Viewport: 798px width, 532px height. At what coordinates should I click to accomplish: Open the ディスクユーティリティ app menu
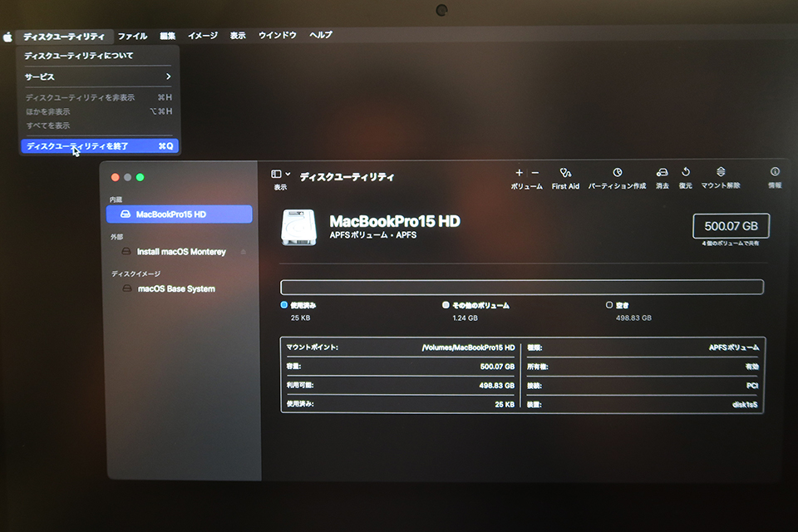click(64, 37)
